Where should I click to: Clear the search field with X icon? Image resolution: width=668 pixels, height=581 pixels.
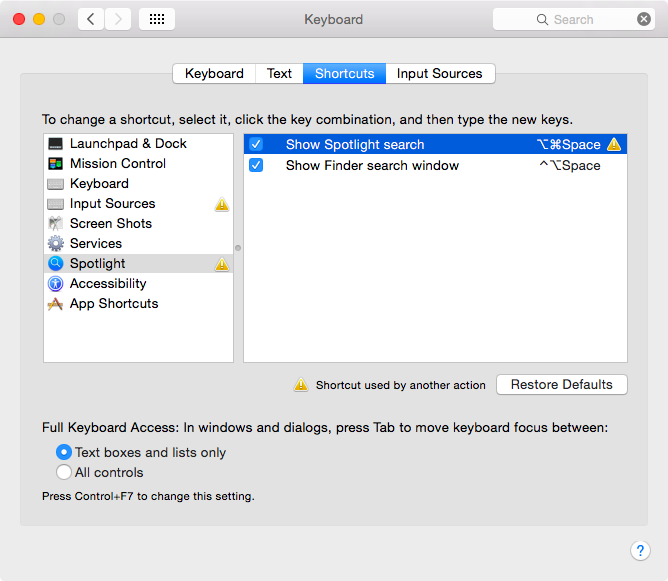click(644, 19)
